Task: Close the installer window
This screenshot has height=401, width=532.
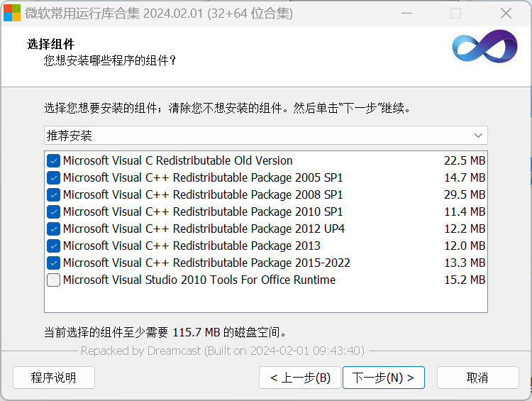Action: (506, 13)
